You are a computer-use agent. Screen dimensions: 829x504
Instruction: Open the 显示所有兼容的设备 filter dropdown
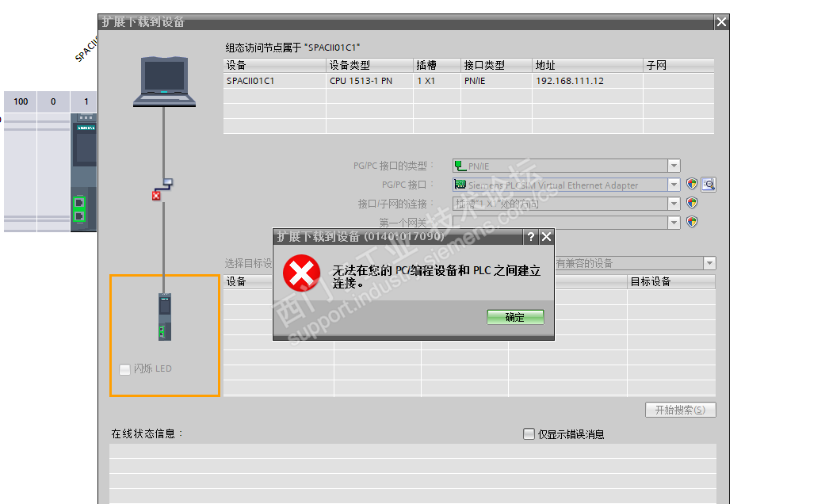pos(709,263)
